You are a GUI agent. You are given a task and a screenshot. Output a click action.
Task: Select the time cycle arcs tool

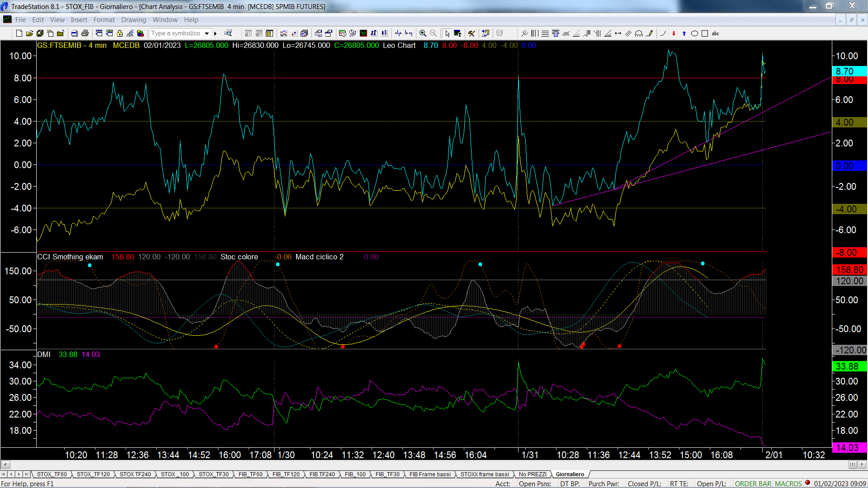(639, 33)
